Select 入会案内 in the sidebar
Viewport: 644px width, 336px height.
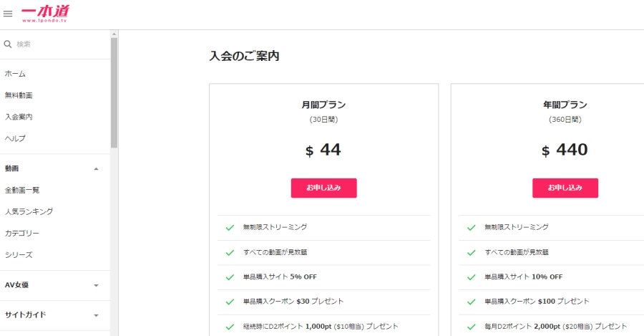19,117
